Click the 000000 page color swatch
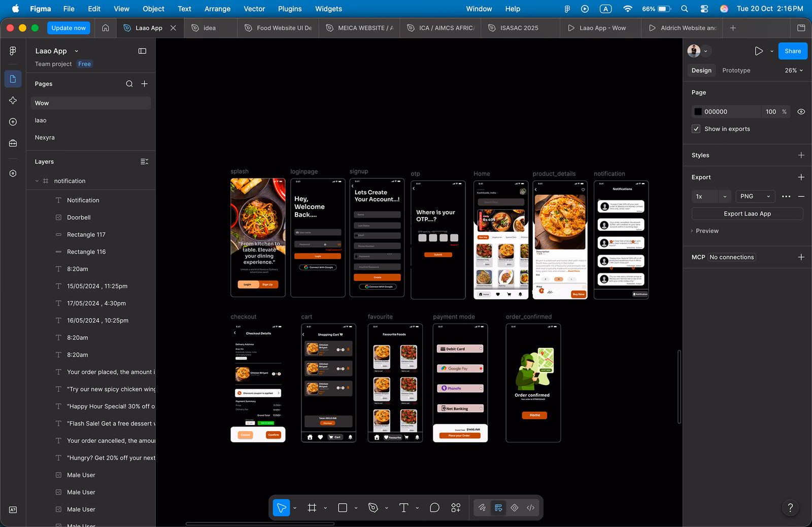This screenshot has width=812, height=527. click(x=698, y=112)
